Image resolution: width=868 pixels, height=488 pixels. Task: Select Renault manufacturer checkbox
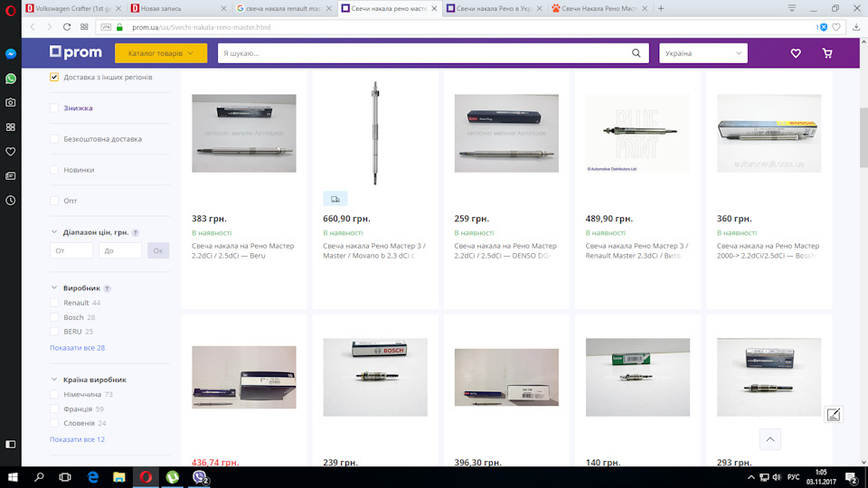pyautogui.click(x=53, y=303)
